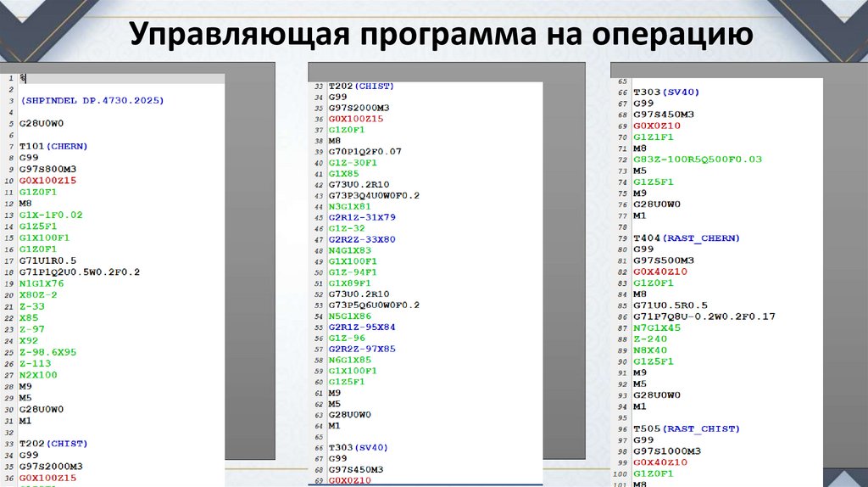Click the line G1Z-96
Screen dimensions: 868x487
(347, 338)
